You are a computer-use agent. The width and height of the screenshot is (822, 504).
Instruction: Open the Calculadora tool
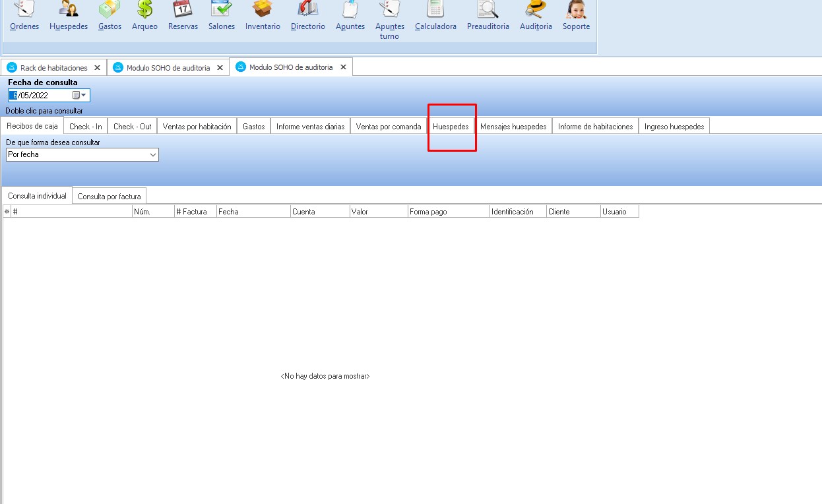pos(435,11)
